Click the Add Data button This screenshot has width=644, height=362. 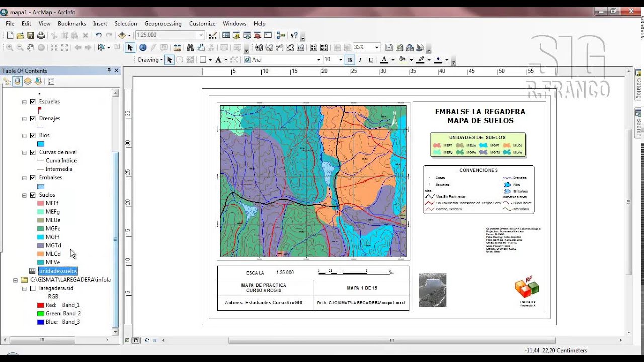click(x=122, y=35)
